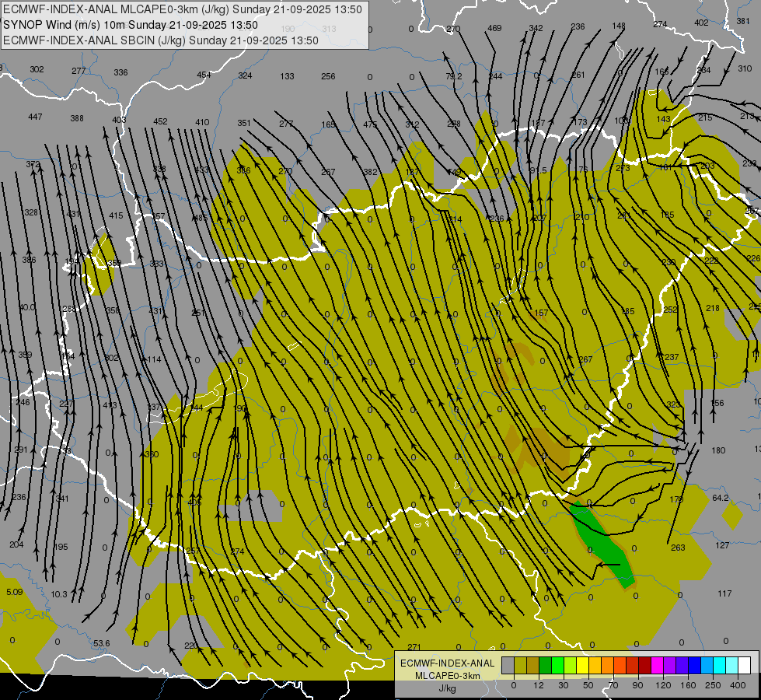The height and width of the screenshot is (700, 761).
Task: Select the dark green legend swatch after 12
Action: pos(546,665)
